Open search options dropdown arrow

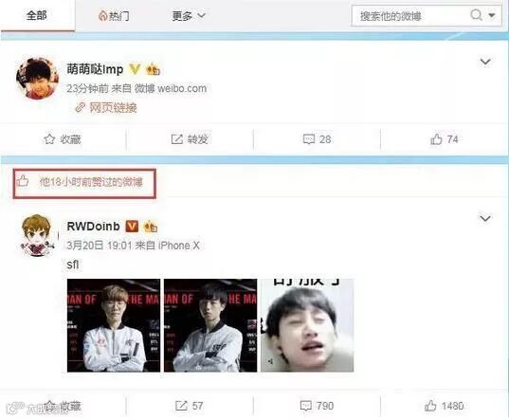click(492, 15)
